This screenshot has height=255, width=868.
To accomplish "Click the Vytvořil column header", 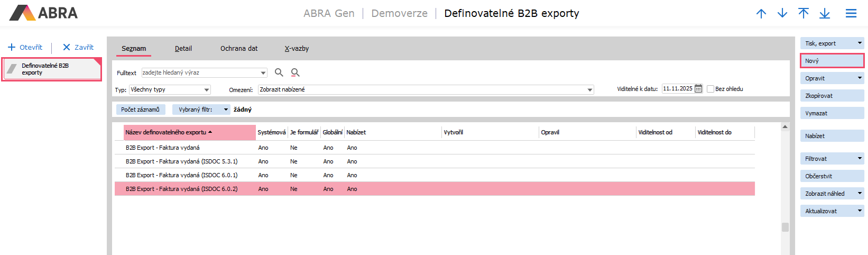I will [491, 132].
